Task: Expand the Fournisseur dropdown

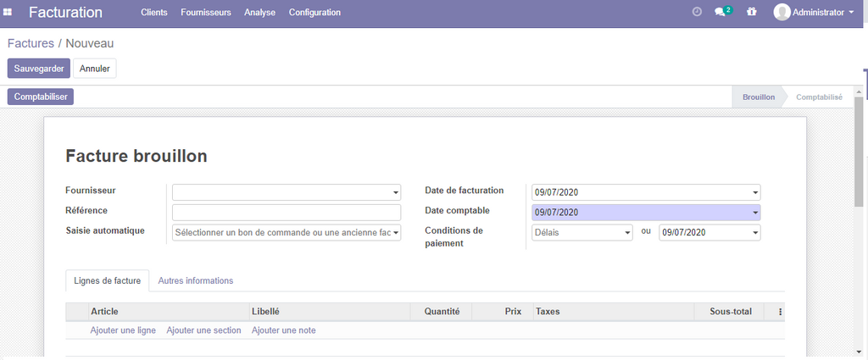Action: point(395,192)
